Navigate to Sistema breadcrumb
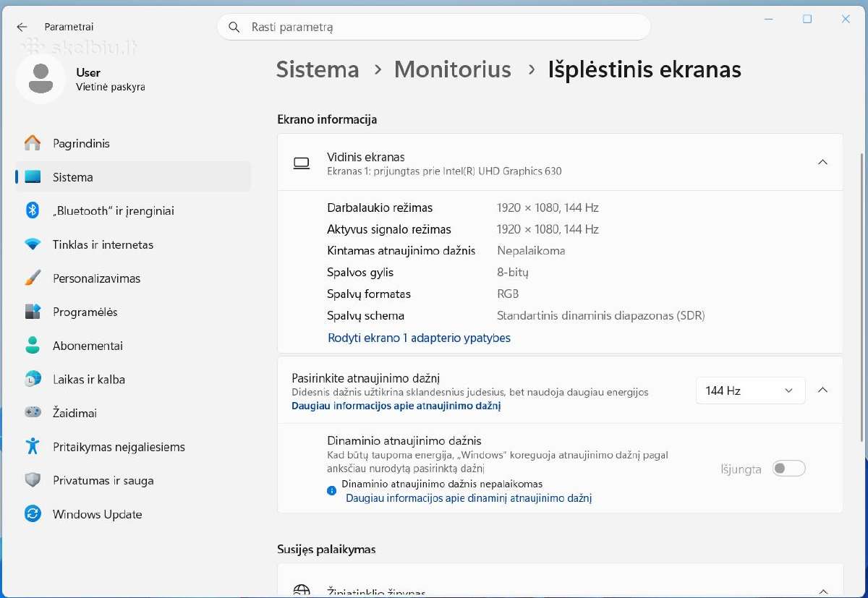 click(x=318, y=69)
